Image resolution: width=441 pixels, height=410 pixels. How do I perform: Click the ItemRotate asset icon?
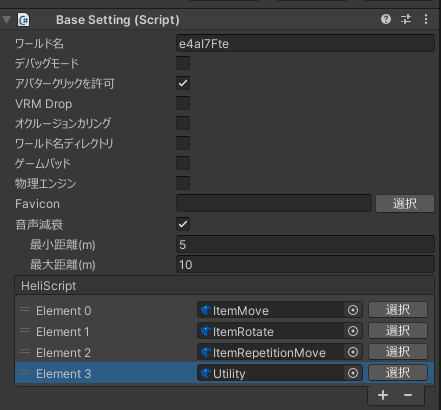pyautogui.click(x=206, y=331)
